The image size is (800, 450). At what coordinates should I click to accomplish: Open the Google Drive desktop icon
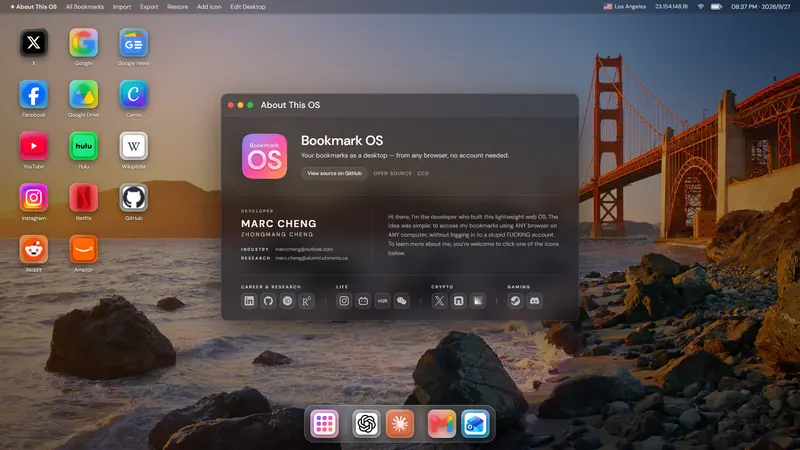point(84,94)
